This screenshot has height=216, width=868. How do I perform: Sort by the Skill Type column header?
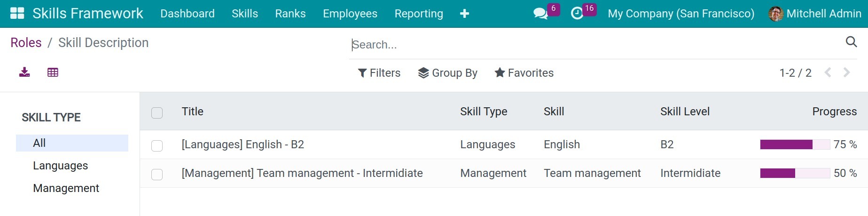tap(484, 112)
